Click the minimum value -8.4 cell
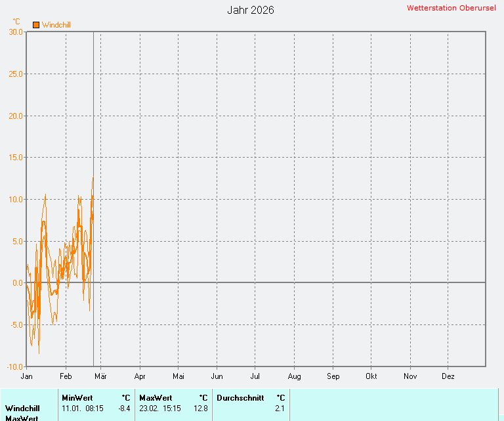 pos(124,408)
